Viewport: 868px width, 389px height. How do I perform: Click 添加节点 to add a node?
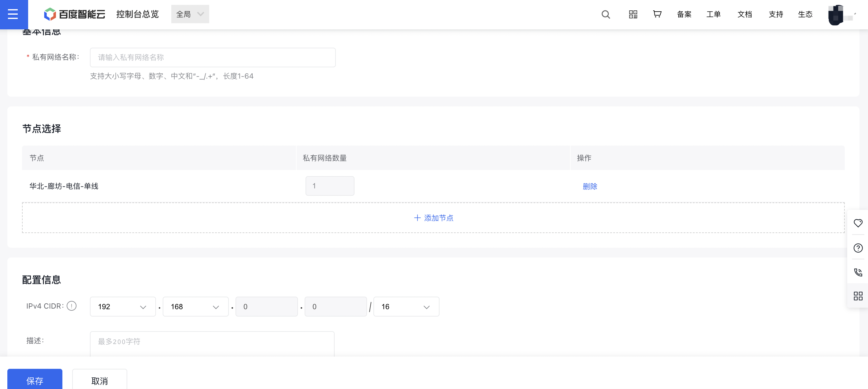[x=434, y=218]
